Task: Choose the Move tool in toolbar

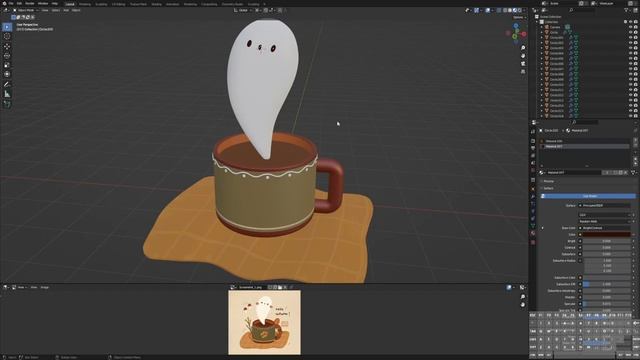Action: 7,46
